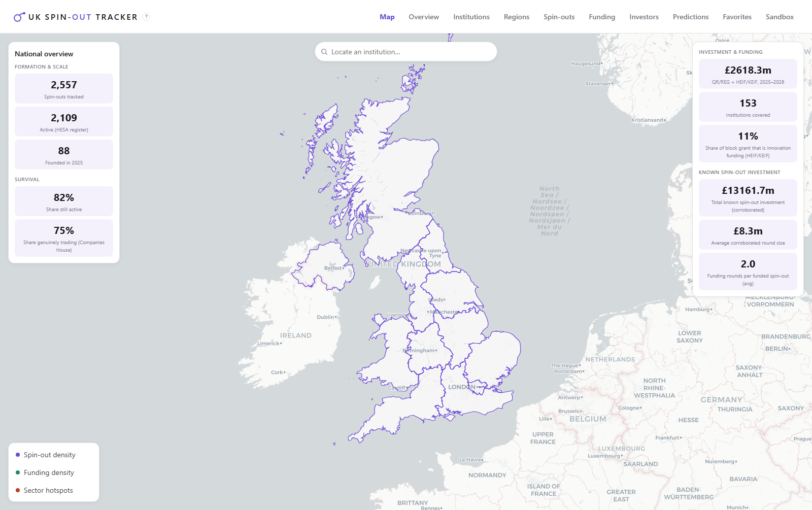Click the UK Spin-Out Tracker logo icon

point(19,17)
